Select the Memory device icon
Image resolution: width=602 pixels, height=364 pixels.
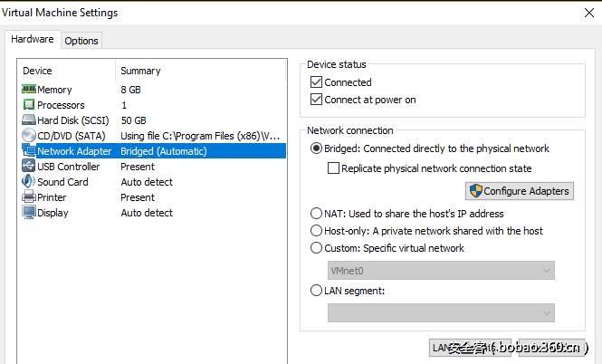(29, 90)
